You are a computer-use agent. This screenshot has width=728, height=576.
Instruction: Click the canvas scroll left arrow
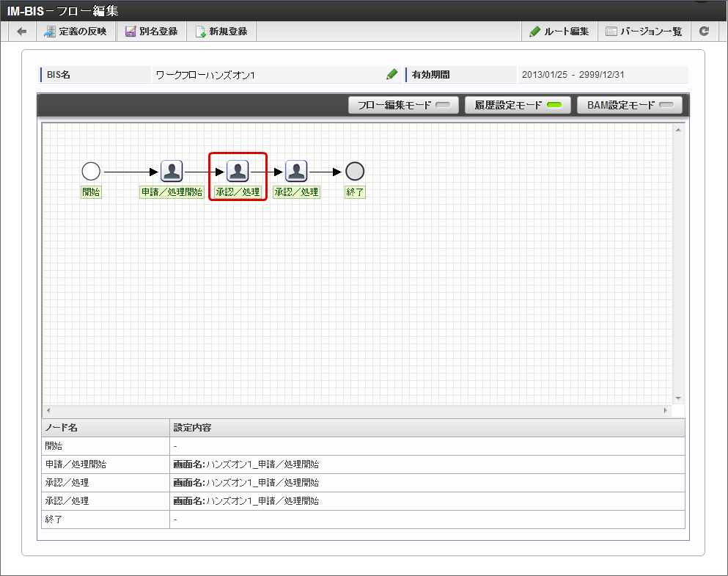tap(48, 411)
